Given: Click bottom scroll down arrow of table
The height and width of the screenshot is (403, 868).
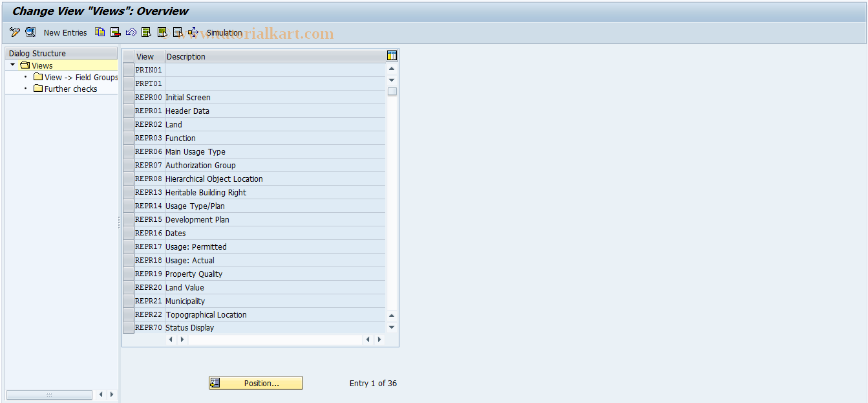Looking at the screenshot, I should 392,327.
